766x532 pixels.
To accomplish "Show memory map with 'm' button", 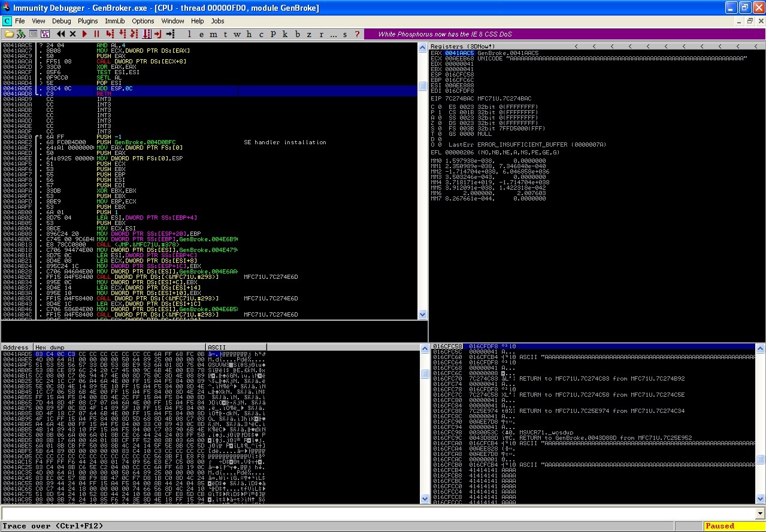I will tap(212, 34).
